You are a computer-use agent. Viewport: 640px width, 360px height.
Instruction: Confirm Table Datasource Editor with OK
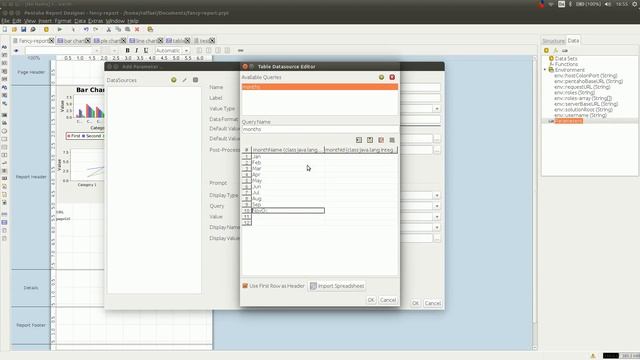pyautogui.click(x=371, y=300)
